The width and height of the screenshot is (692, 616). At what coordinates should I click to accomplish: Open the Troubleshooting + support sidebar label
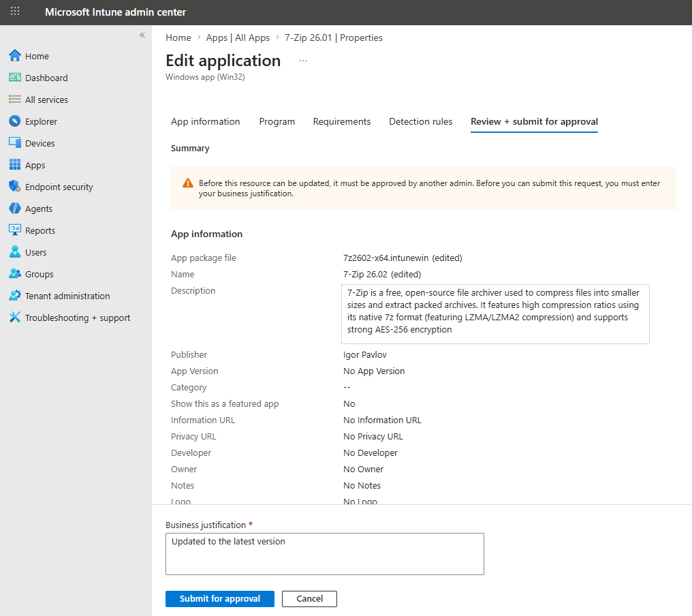coord(78,318)
